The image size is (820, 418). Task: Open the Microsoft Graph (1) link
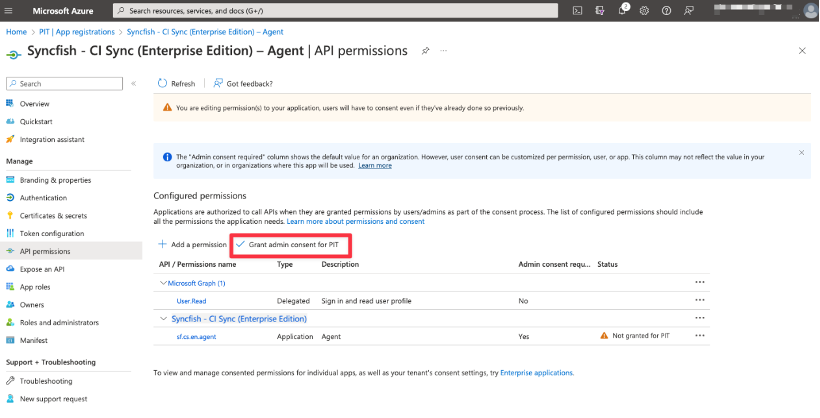point(197,283)
